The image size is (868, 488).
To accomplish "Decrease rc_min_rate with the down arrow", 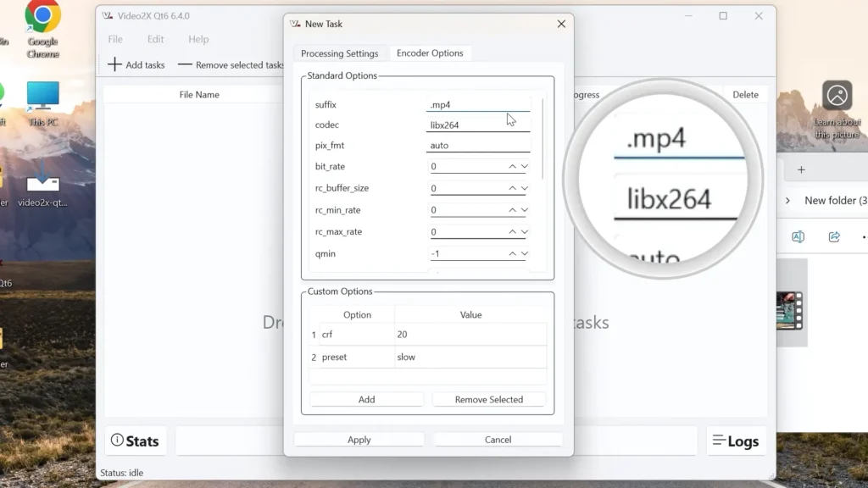I will 524,210.
